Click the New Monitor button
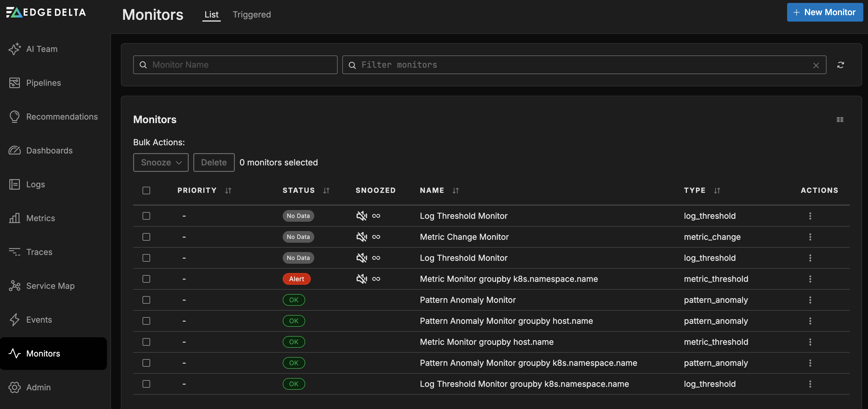 pos(824,12)
